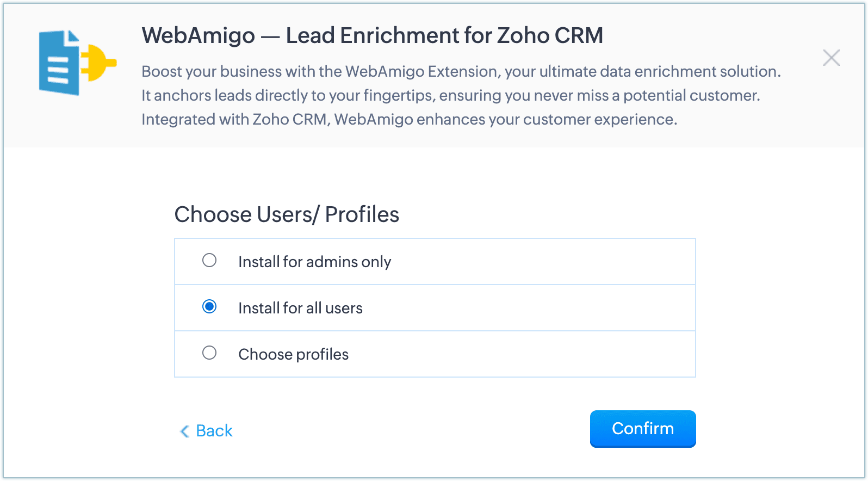Go back using the Back link
Viewport: 868px width, 481px height.
214,431
